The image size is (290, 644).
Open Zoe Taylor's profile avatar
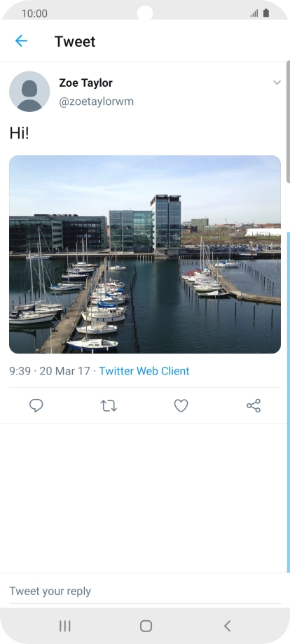[x=29, y=92]
